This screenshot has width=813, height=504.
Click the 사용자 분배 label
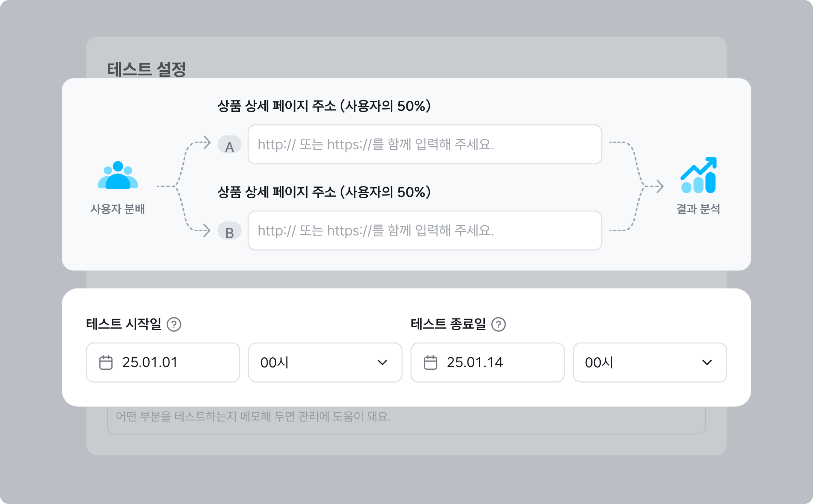coord(117,209)
